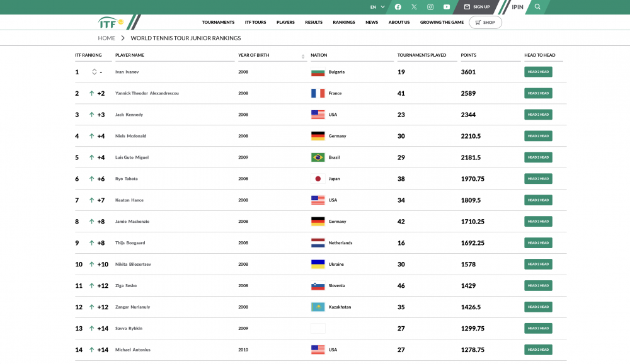Open the EN language dropdown
The image size is (630, 364).
[377, 7]
